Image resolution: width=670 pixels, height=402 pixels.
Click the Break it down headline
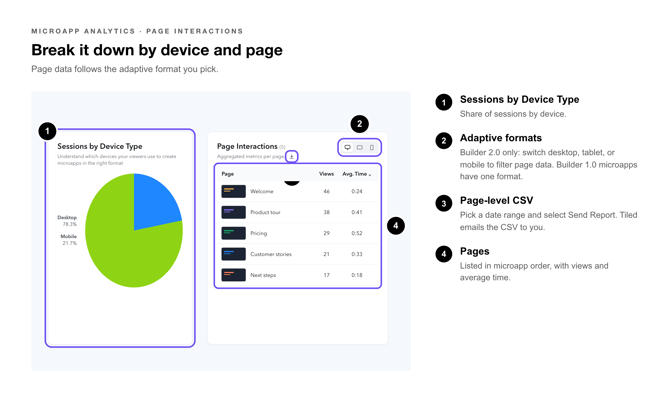click(x=157, y=50)
